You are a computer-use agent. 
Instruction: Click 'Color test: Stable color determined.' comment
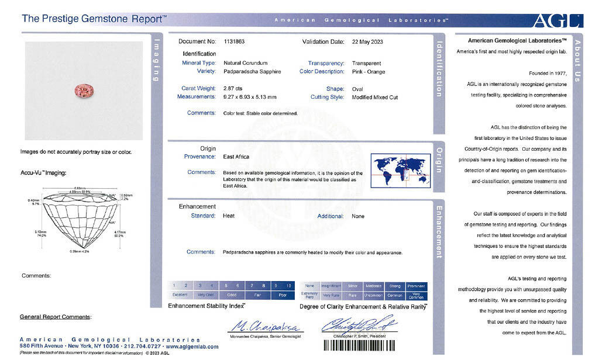(x=260, y=113)
